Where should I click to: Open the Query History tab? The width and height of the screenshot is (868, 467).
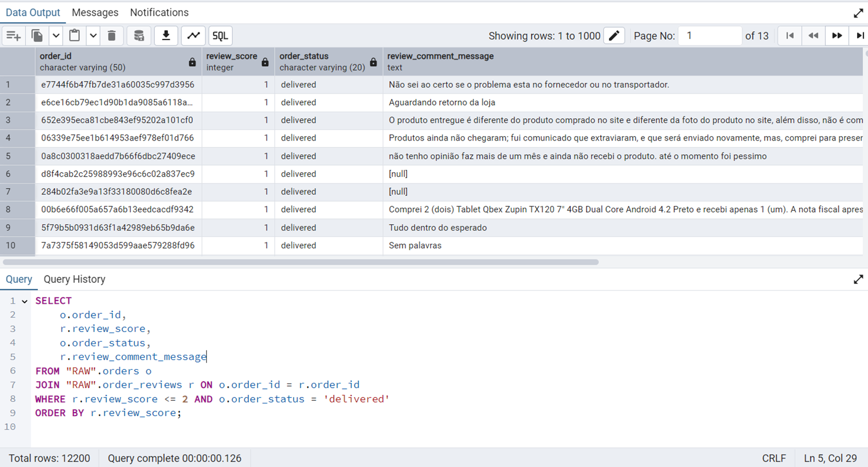pyautogui.click(x=74, y=279)
